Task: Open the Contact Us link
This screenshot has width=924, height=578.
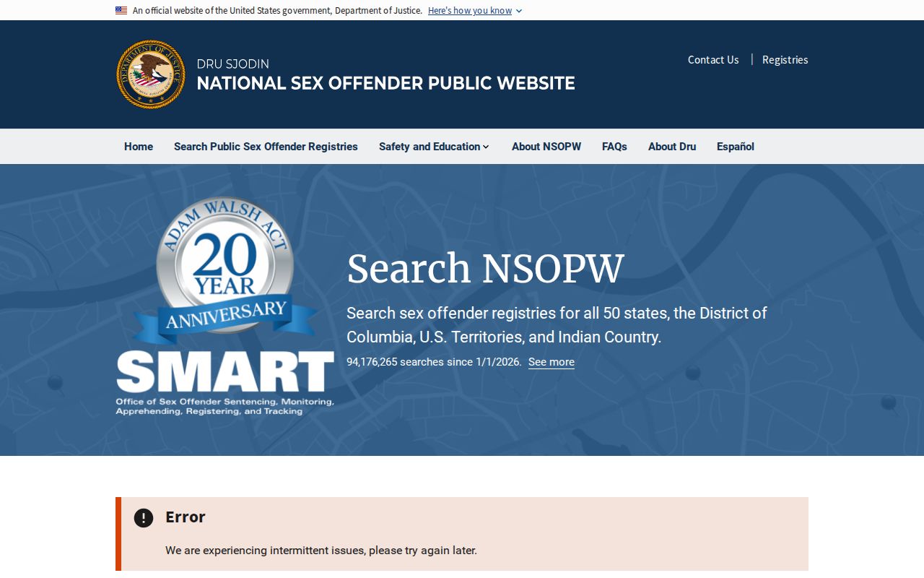Action: coord(713,60)
